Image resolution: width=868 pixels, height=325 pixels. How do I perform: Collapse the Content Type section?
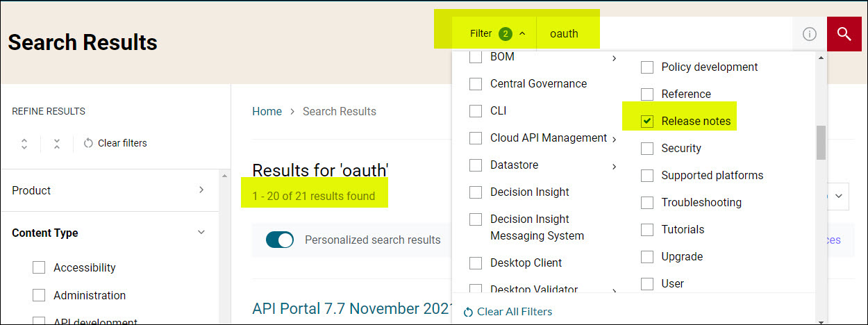(201, 233)
